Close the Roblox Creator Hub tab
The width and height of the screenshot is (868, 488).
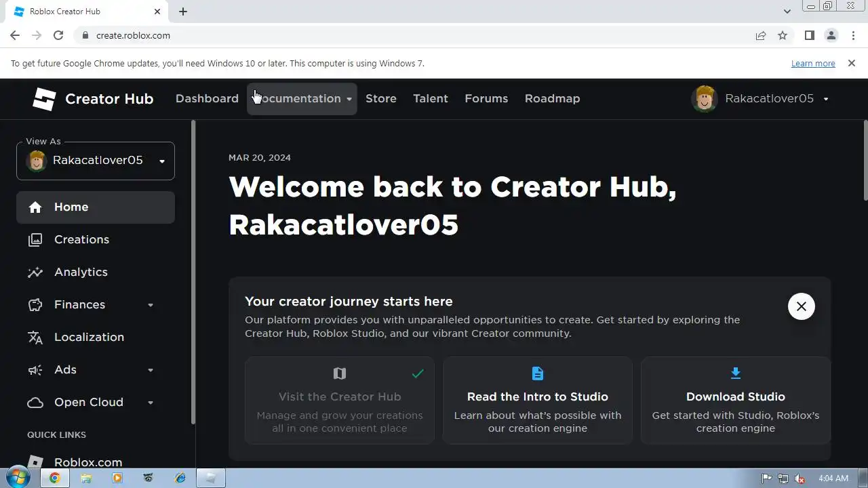pyautogui.click(x=157, y=12)
